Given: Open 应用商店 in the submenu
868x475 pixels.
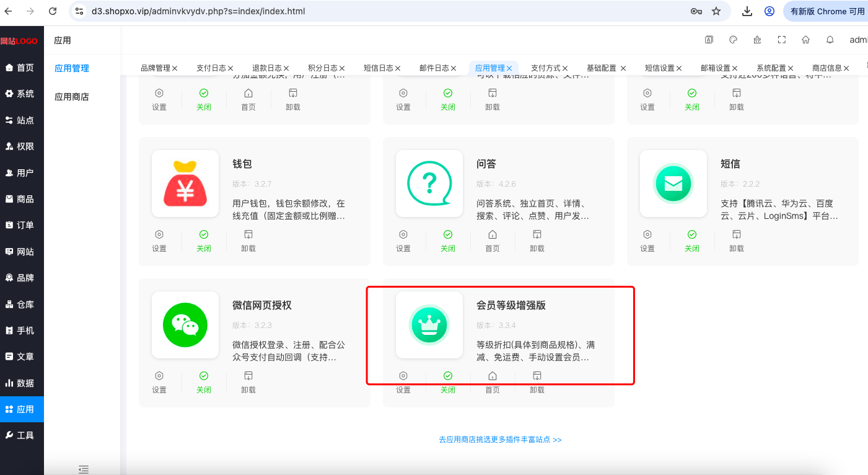Looking at the screenshot, I should tap(72, 97).
